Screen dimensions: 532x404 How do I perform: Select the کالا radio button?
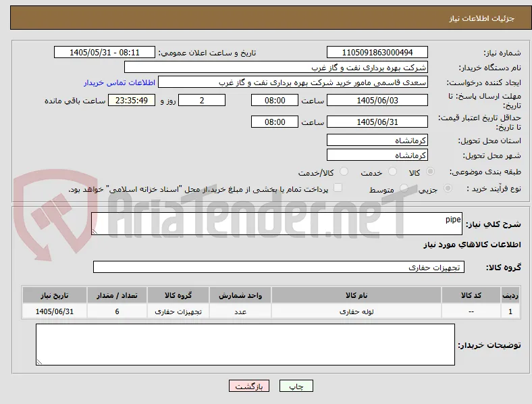pos(430,172)
